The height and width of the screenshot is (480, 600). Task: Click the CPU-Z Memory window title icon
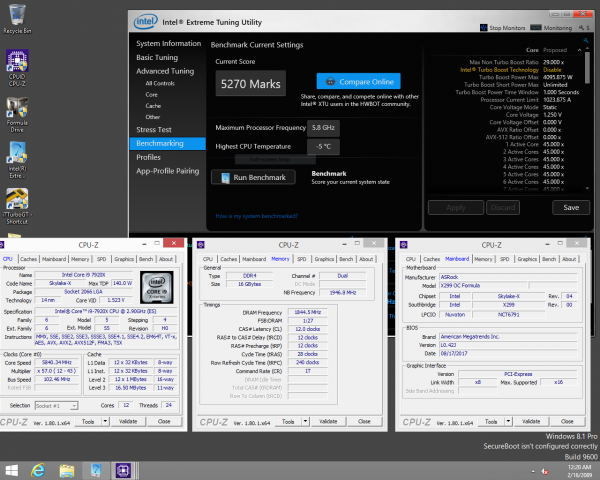pos(201,245)
